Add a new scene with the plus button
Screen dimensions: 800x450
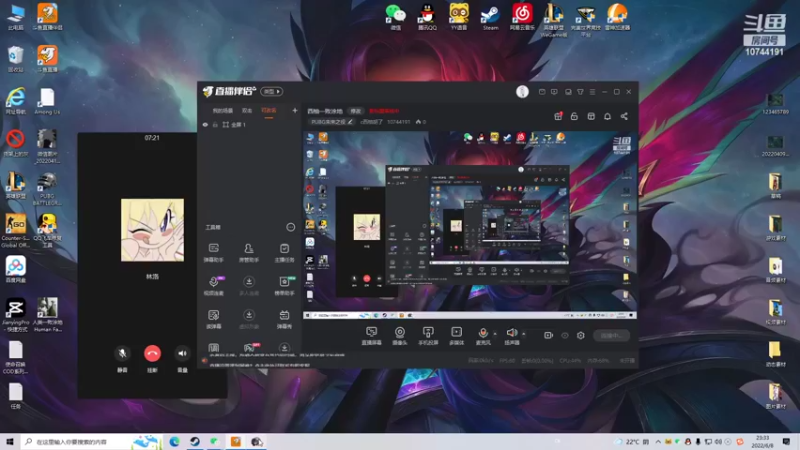tap(294, 110)
